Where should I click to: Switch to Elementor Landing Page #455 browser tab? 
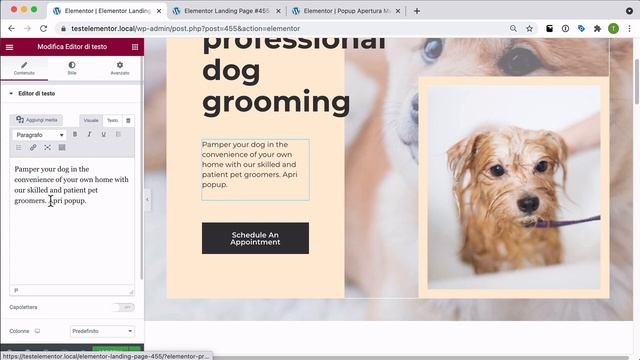(x=226, y=11)
